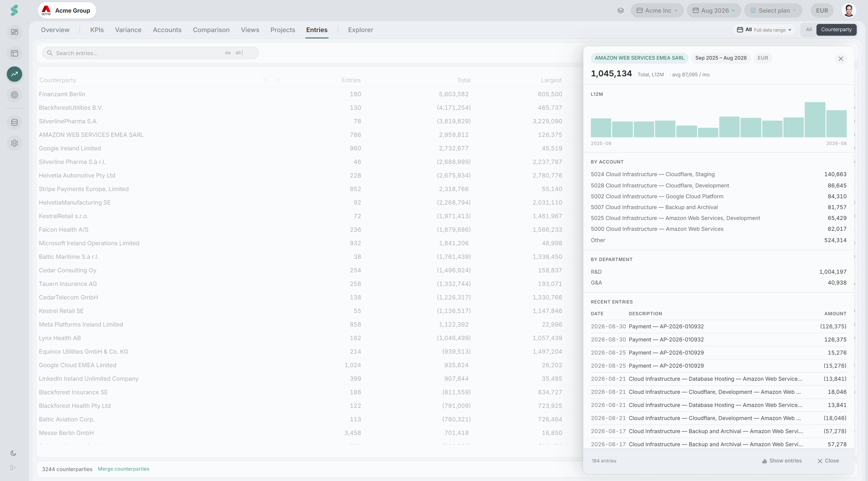868x481 pixels.
Task: Open the Aug 2026 period dropdown
Action: pos(714,10)
